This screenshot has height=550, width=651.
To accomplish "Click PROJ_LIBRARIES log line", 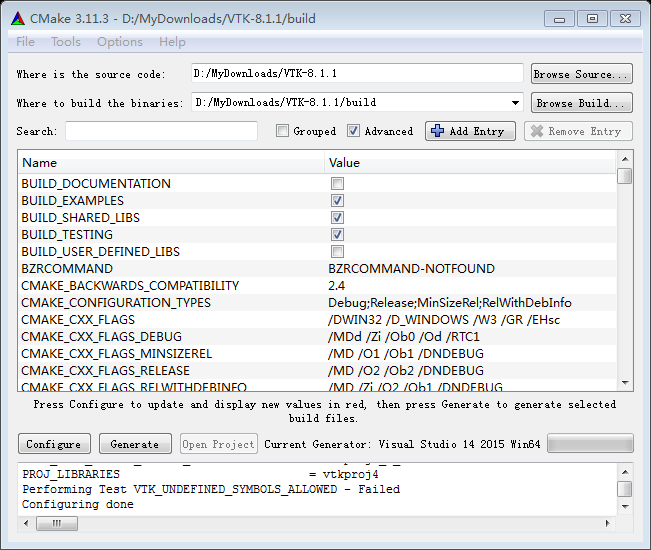I will pyautogui.click(x=200, y=474).
